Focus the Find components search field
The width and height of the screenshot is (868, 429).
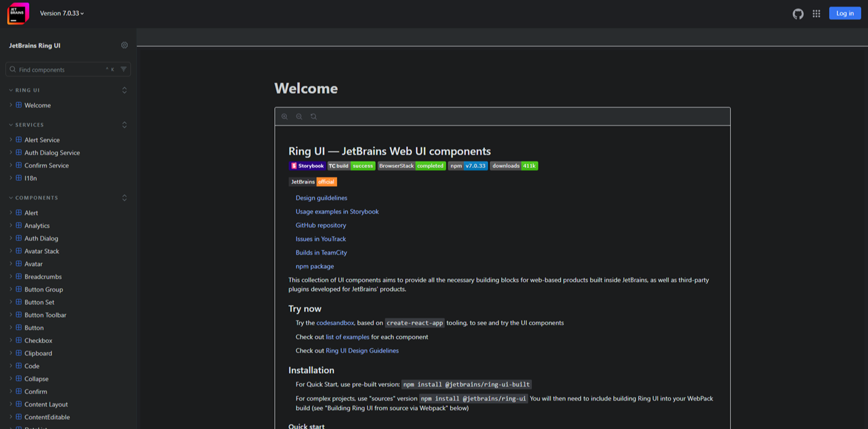68,69
